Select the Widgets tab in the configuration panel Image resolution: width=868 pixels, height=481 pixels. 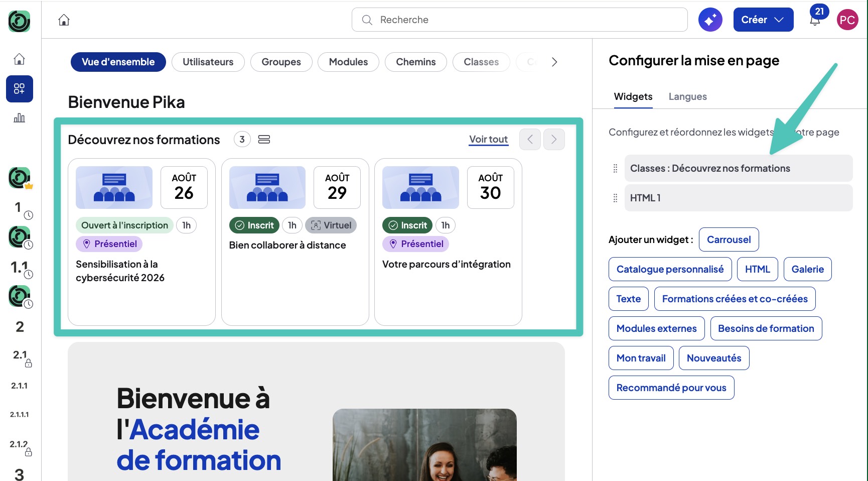pyautogui.click(x=633, y=97)
